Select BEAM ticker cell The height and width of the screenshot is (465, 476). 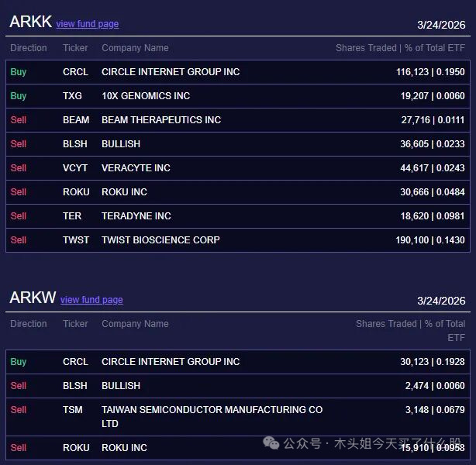pyautogui.click(x=76, y=120)
